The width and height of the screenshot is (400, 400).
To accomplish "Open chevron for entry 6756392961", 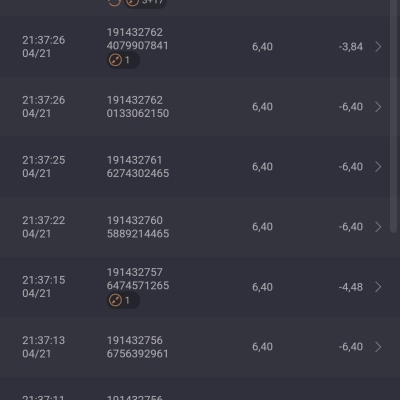I will click(378, 347).
